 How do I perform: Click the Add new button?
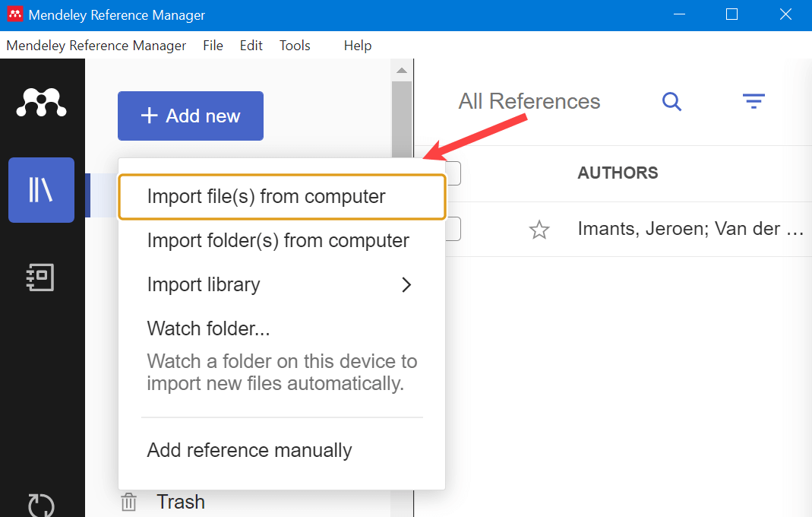pos(190,116)
